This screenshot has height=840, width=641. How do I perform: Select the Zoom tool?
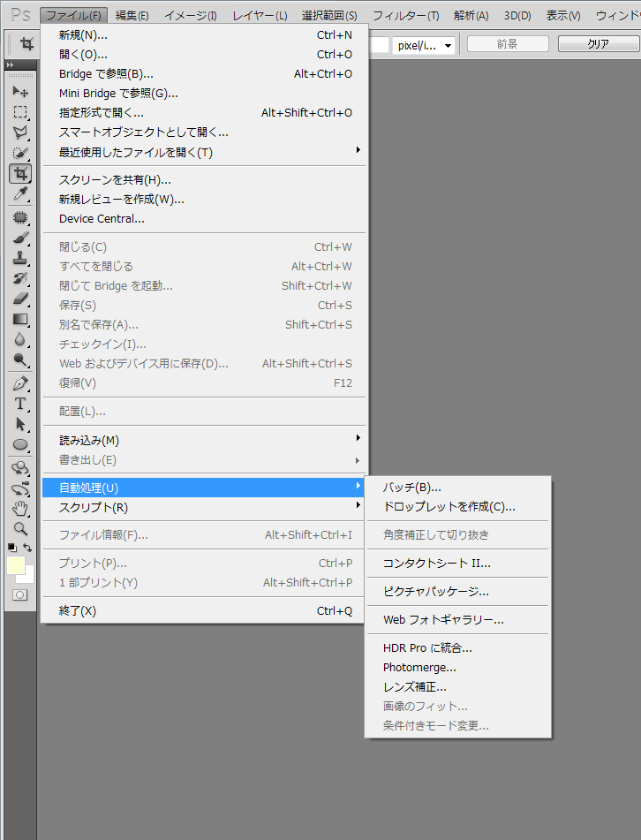point(20,529)
